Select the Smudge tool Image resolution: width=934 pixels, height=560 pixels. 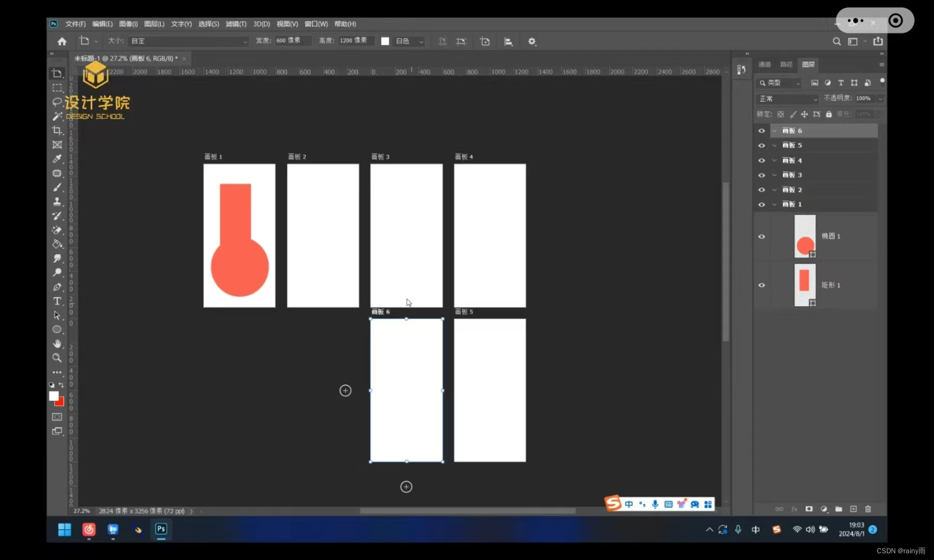[57, 258]
